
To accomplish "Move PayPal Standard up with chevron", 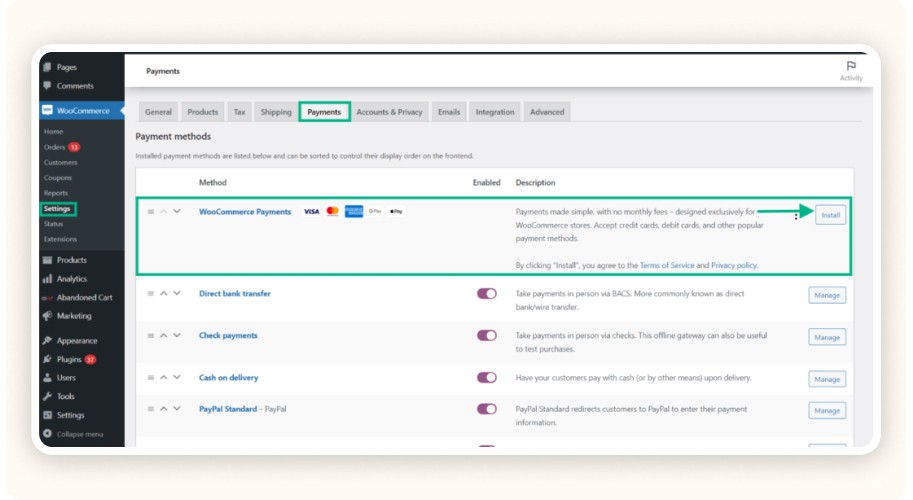I will coord(164,409).
